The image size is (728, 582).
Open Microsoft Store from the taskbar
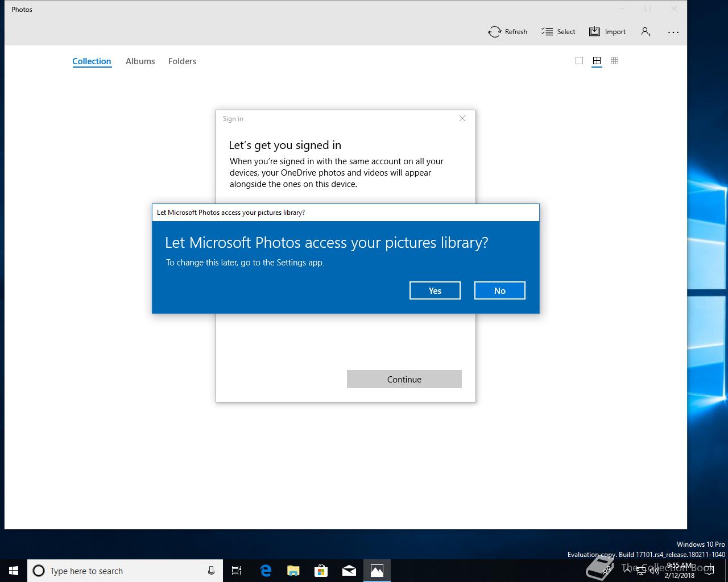click(x=321, y=571)
